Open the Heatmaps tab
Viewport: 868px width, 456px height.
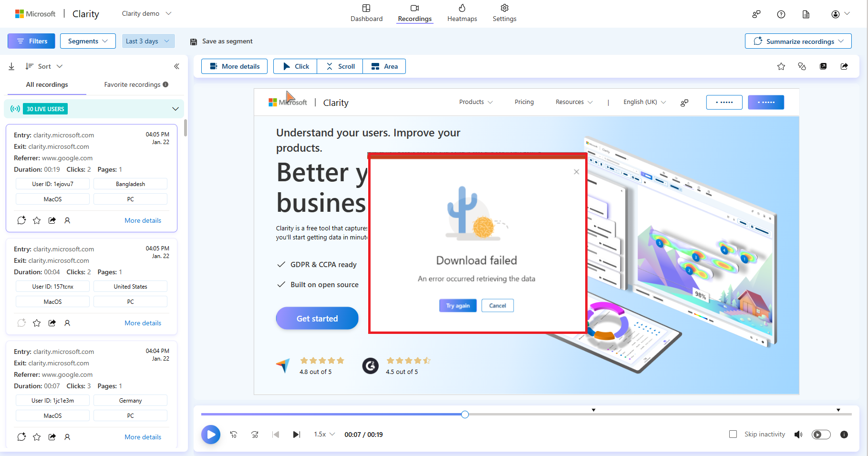(x=462, y=13)
